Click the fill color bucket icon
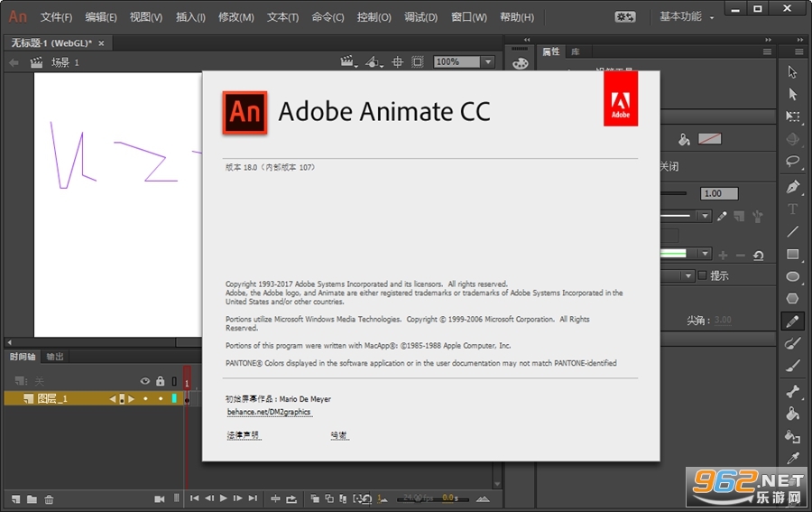Image resolution: width=812 pixels, height=512 pixels. coord(684,139)
